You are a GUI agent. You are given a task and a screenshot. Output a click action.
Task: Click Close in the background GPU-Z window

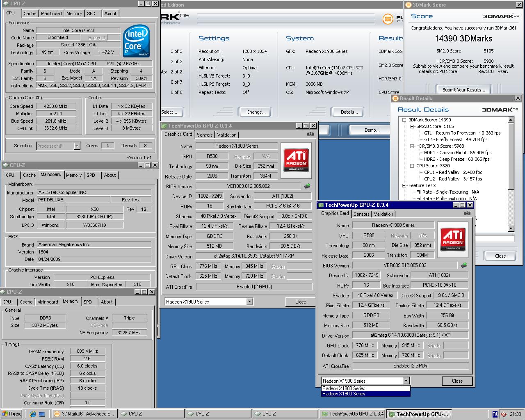[x=301, y=302]
